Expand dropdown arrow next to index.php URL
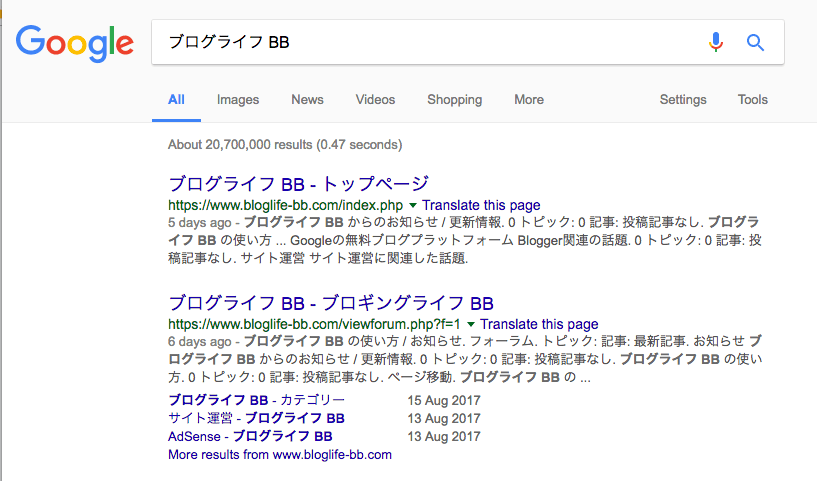 tap(413, 205)
